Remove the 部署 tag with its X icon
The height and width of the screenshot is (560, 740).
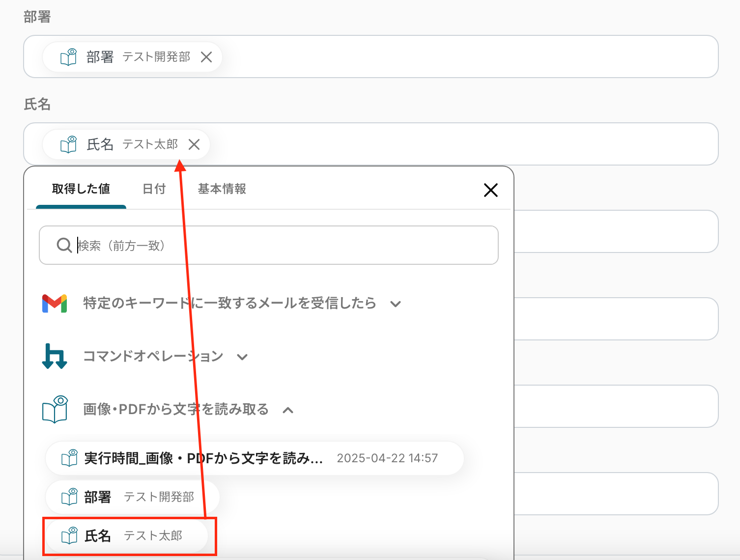(x=206, y=57)
